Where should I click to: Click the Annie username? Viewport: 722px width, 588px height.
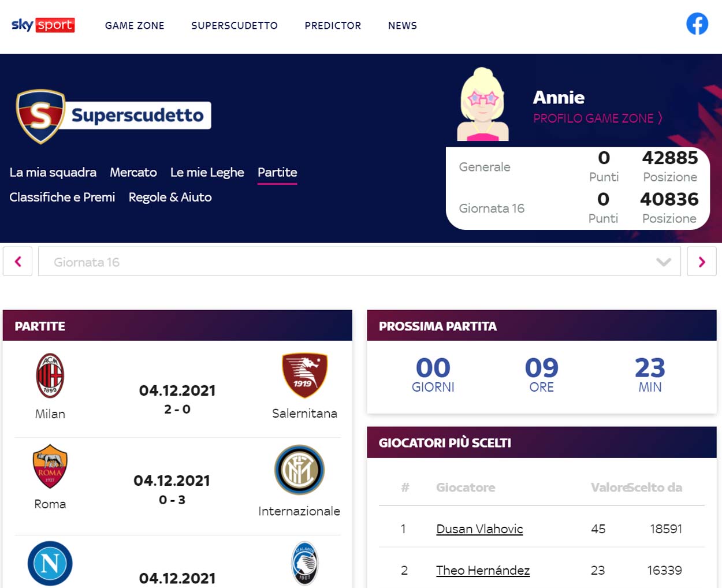[559, 97]
